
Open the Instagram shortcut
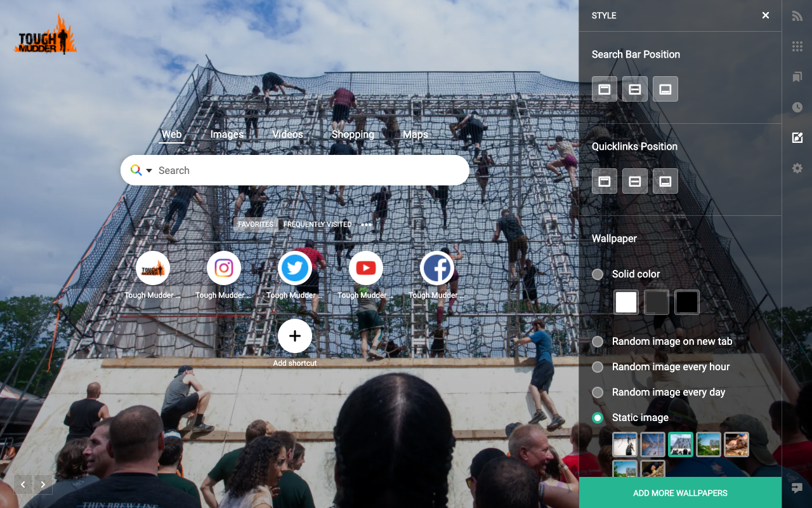click(224, 268)
